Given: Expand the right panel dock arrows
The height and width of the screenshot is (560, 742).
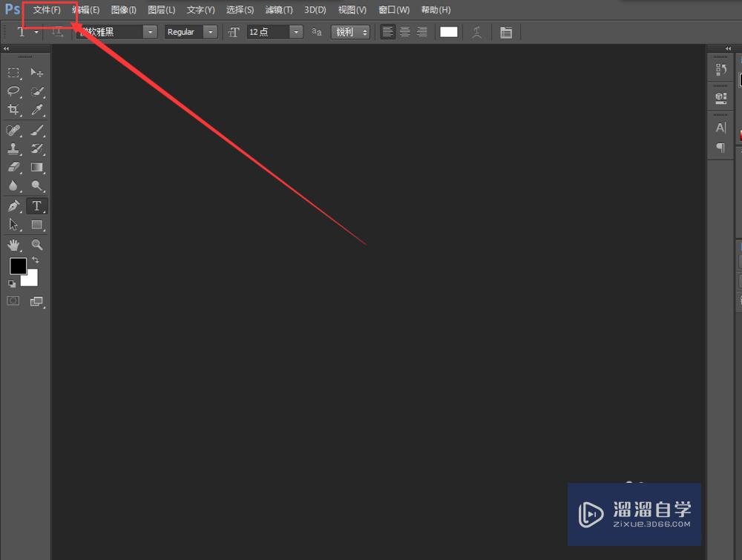Looking at the screenshot, I should tap(729, 49).
